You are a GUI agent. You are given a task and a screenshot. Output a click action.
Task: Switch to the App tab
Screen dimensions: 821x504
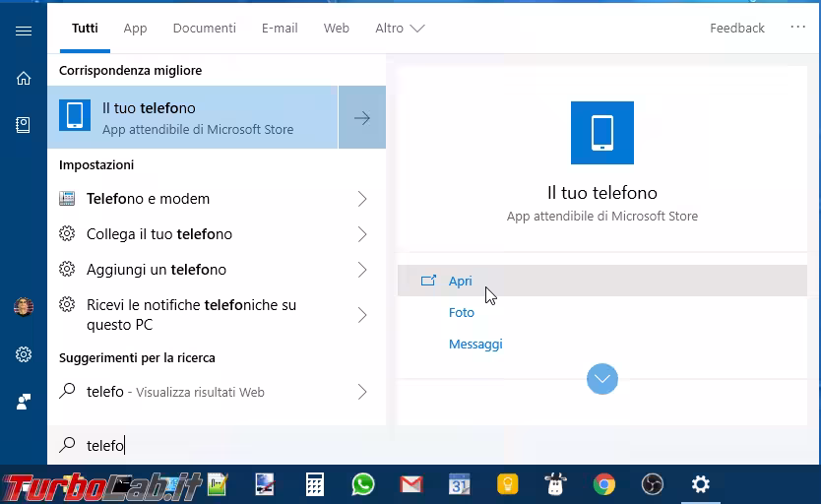click(135, 29)
